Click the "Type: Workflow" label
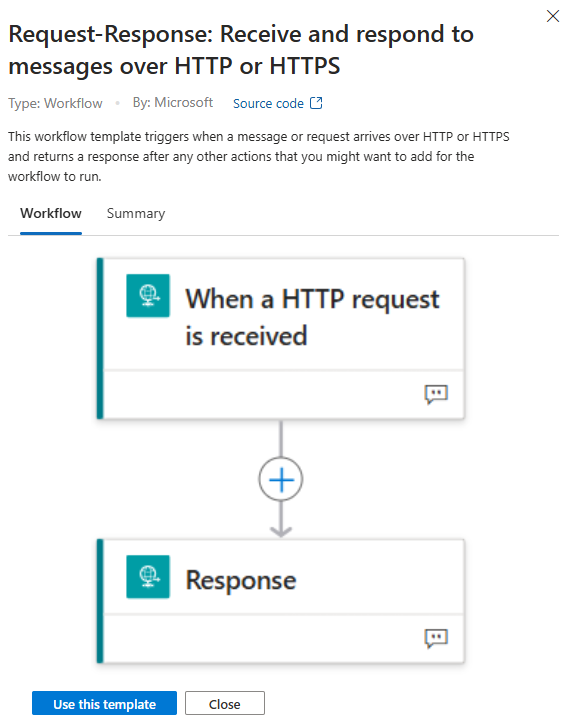 point(55,103)
